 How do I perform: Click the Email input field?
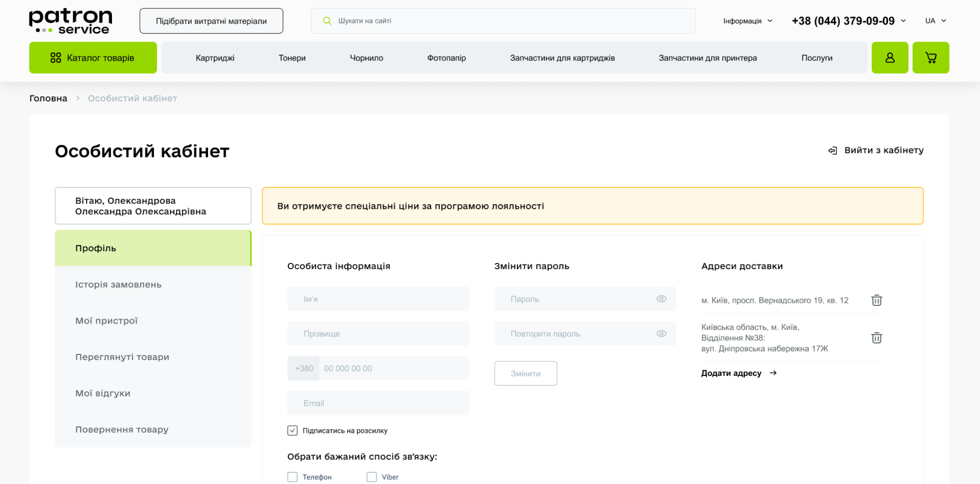[378, 403]
